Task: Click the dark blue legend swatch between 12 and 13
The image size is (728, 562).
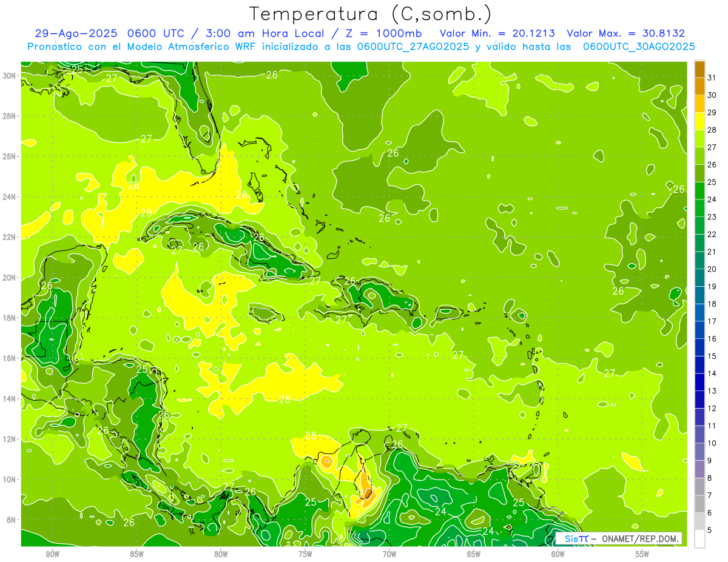Action: click(x=699, y=400)
